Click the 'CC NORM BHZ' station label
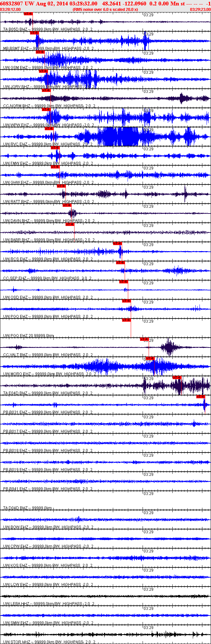The image size is (211, 644). [17, 106]
